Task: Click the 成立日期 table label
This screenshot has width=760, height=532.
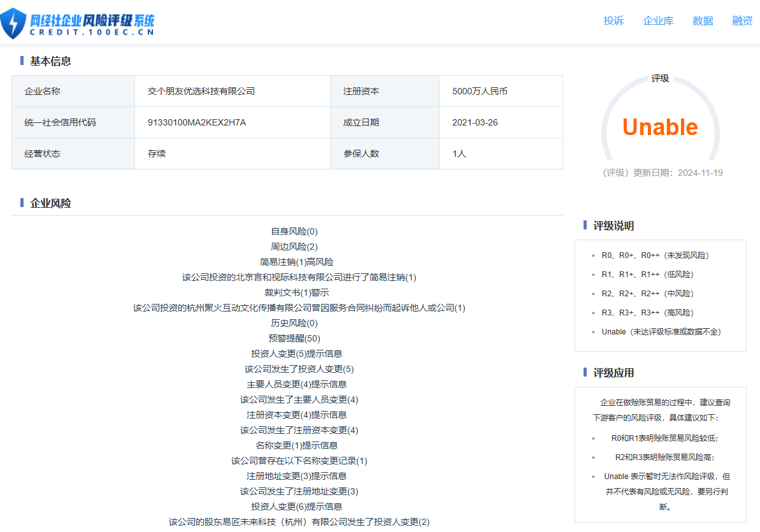Action: 361,123
